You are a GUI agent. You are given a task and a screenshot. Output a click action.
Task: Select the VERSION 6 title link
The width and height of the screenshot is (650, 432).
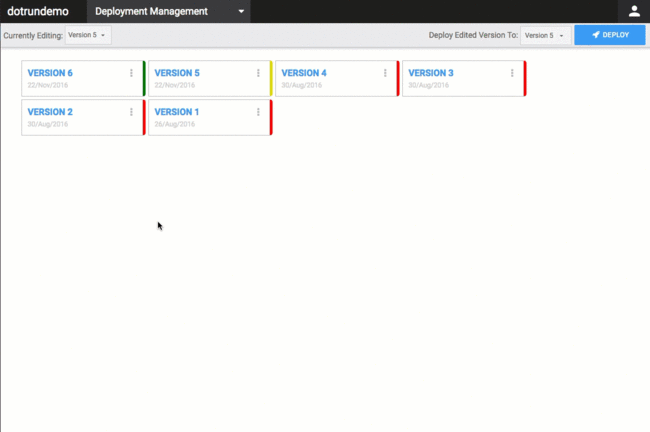pos(50,73)
